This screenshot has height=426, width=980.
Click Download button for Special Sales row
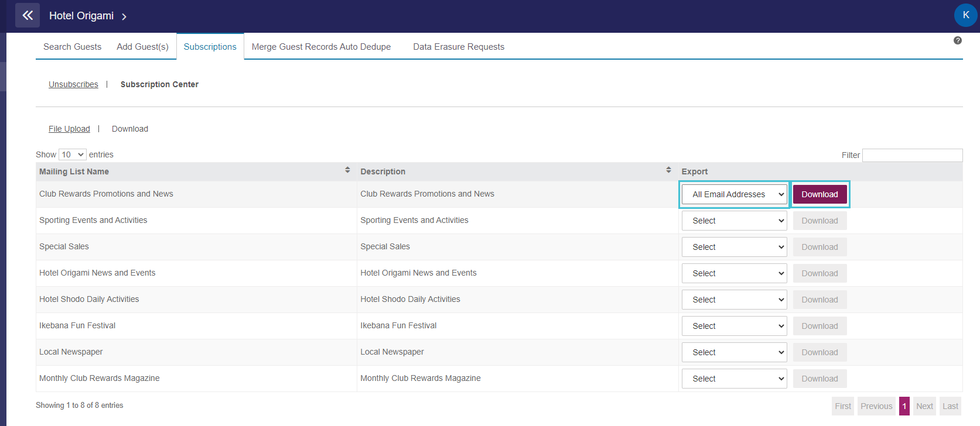pos(819,247)
